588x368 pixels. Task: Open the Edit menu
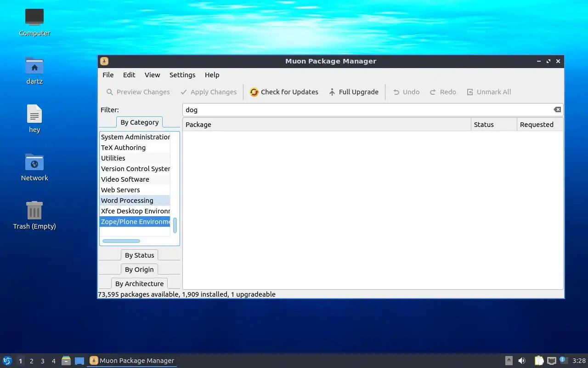(129, 75)
